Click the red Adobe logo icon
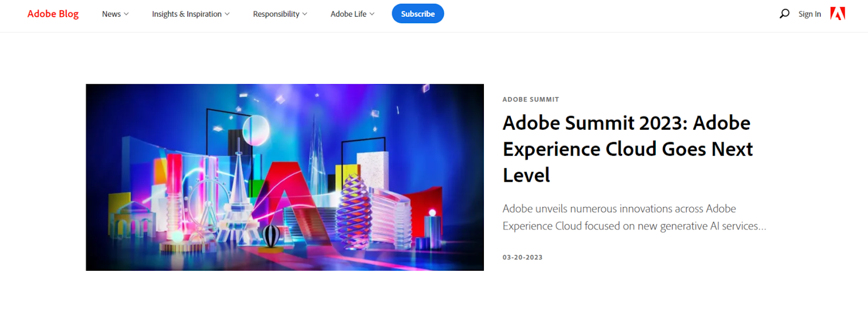This screenshot has width=868, height=312. point(838,14)
